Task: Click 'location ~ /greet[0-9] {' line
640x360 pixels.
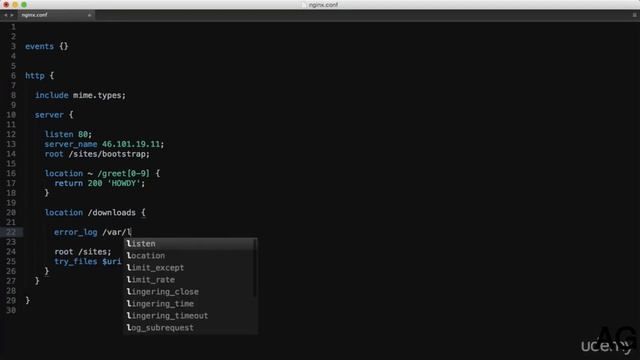Action: coord(102,173)
